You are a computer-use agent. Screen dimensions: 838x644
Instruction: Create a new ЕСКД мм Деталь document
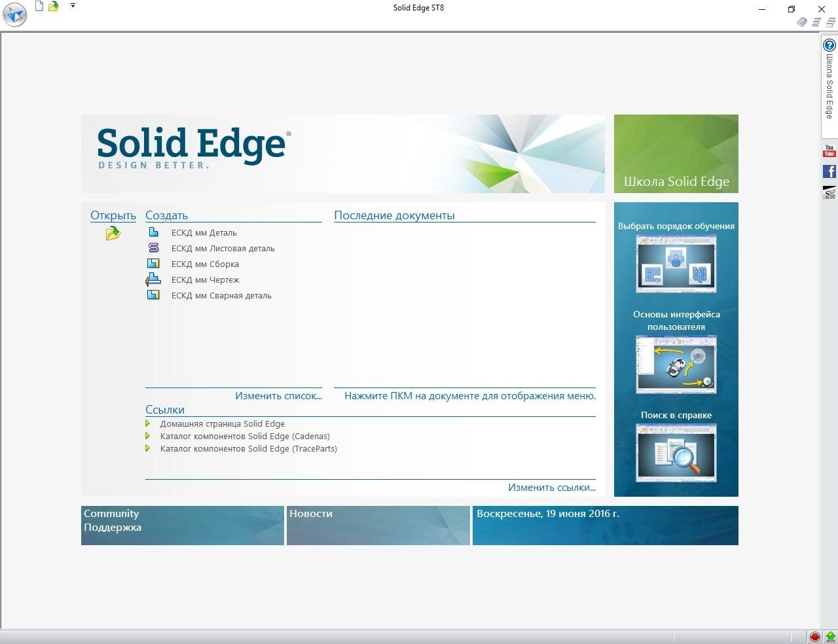(204, 233)
